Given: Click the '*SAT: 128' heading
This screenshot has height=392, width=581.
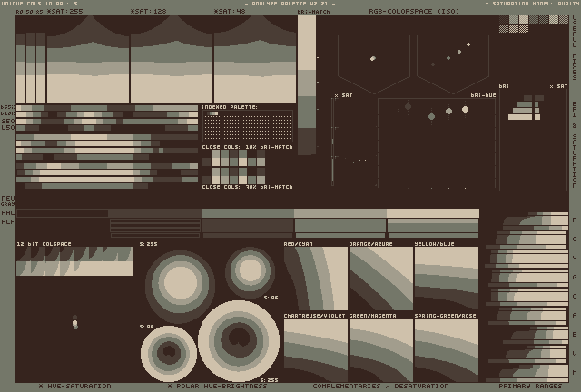Looking at the screenshot, I should click(x=148, y=11).
